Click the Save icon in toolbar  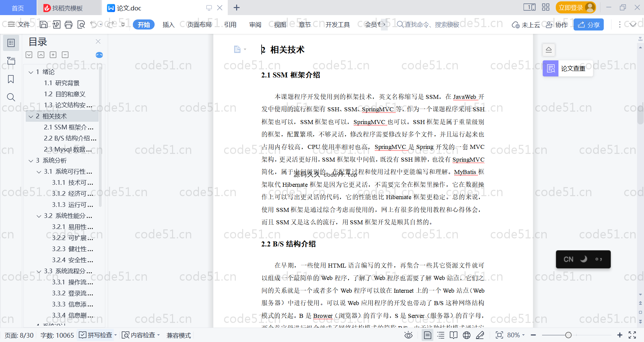pos(44,24)
